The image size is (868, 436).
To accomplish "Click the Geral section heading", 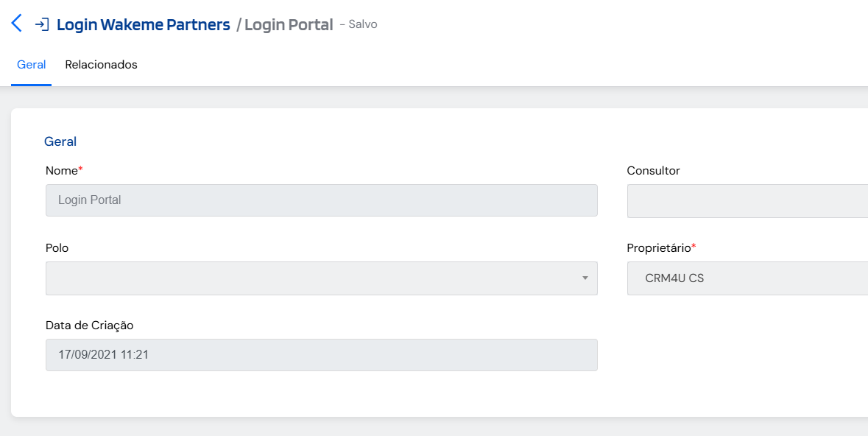I will 60,141.
